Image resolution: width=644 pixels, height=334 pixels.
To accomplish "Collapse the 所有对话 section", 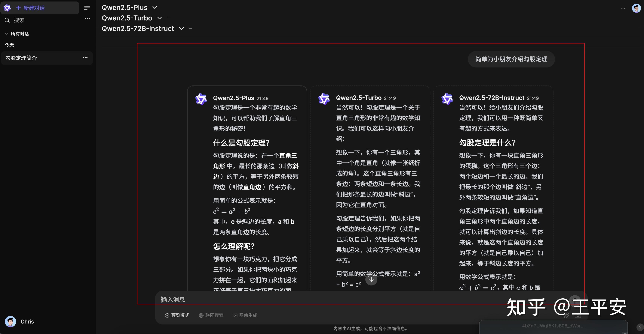I will 6,33.
